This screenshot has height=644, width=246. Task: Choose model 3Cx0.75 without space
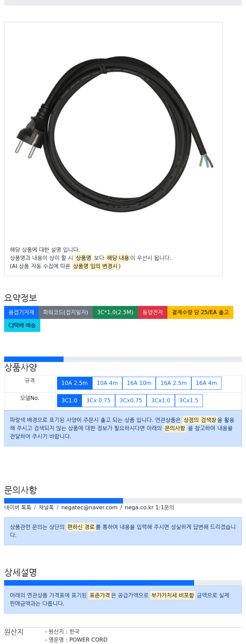point(131,401)
